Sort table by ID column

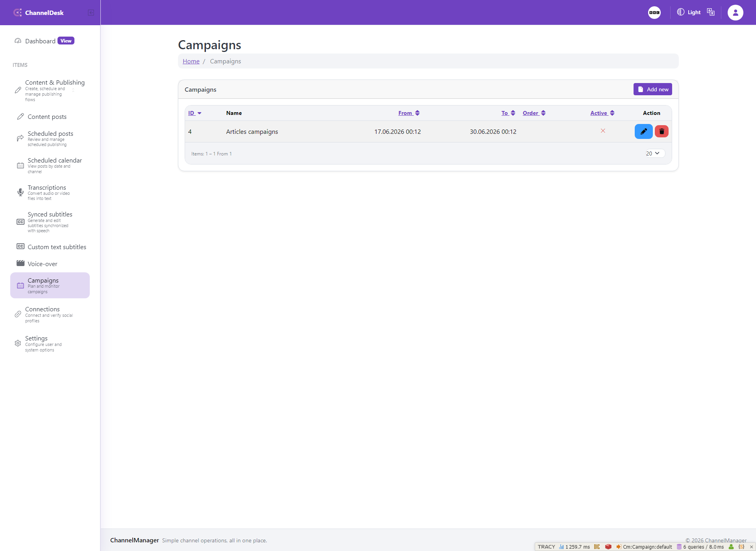point(195,113)
